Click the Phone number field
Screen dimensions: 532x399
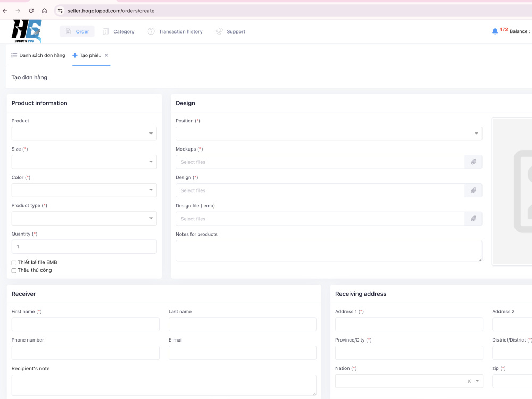pyautogui.click(x=86, y=353)
